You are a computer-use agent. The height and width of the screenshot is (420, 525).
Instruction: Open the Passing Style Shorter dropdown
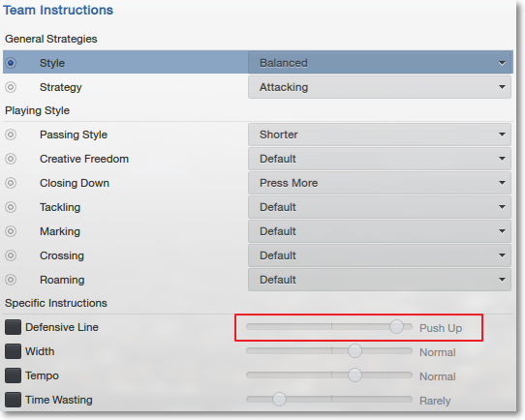point(380,135)
